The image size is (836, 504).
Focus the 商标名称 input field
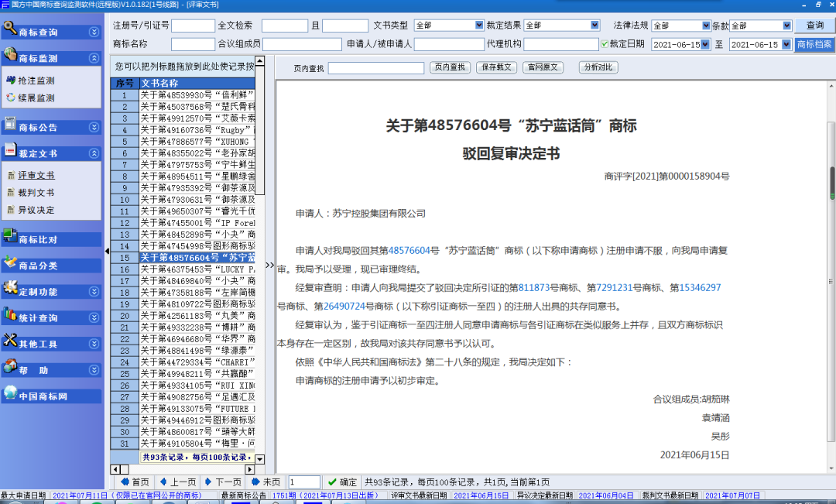click(x=193, y=44)
